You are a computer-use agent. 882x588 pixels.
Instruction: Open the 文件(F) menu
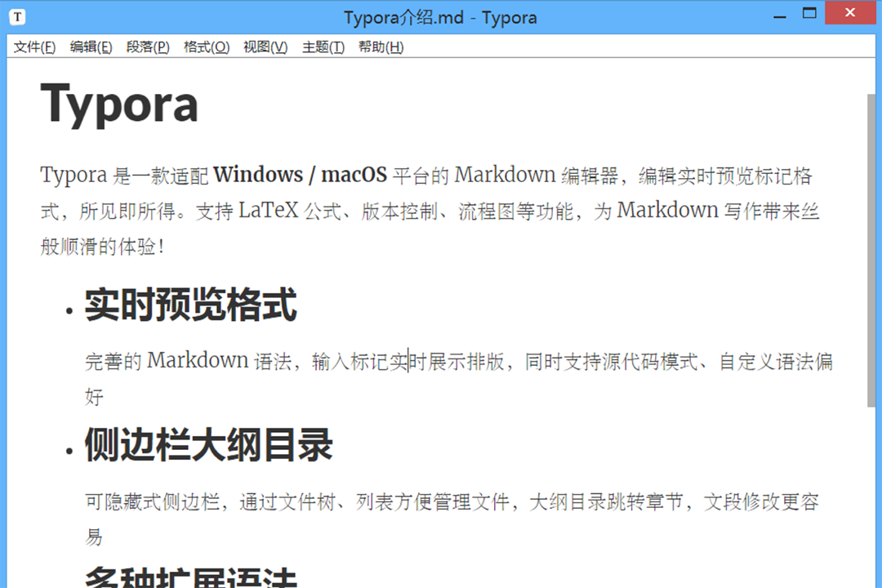coord(34,47)
